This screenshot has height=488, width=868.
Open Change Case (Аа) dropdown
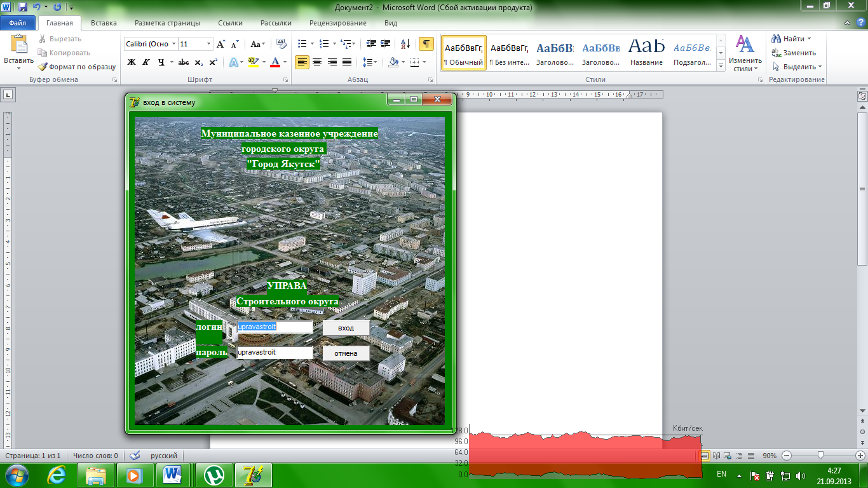point(257,44)
